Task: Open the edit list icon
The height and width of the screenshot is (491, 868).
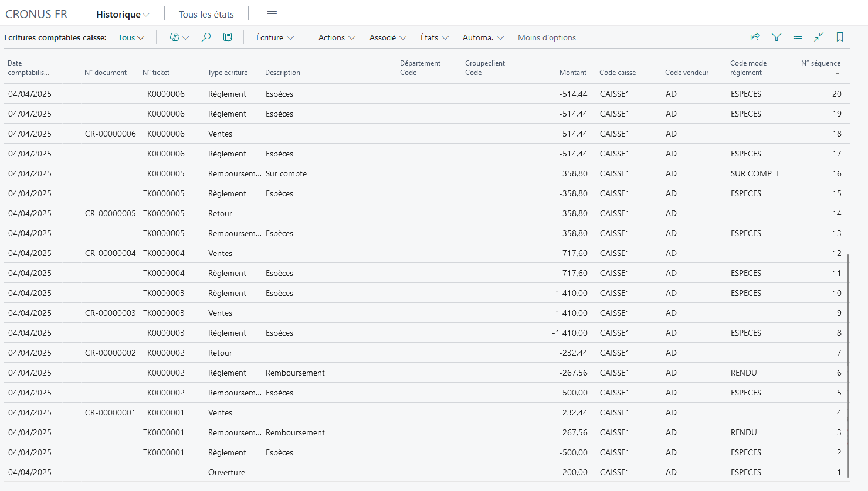Action: (228, 37)
